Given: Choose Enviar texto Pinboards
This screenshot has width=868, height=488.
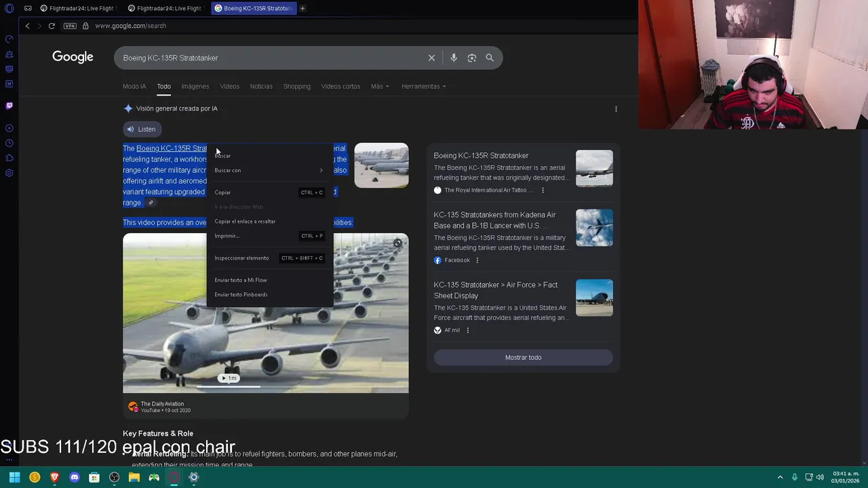Looking at the screenshot, I should point(269,295).
